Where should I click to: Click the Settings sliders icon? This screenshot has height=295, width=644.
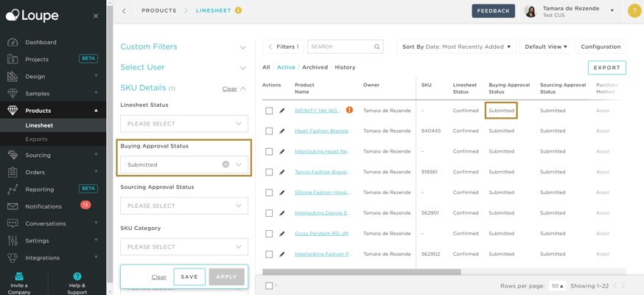point(13,240)
